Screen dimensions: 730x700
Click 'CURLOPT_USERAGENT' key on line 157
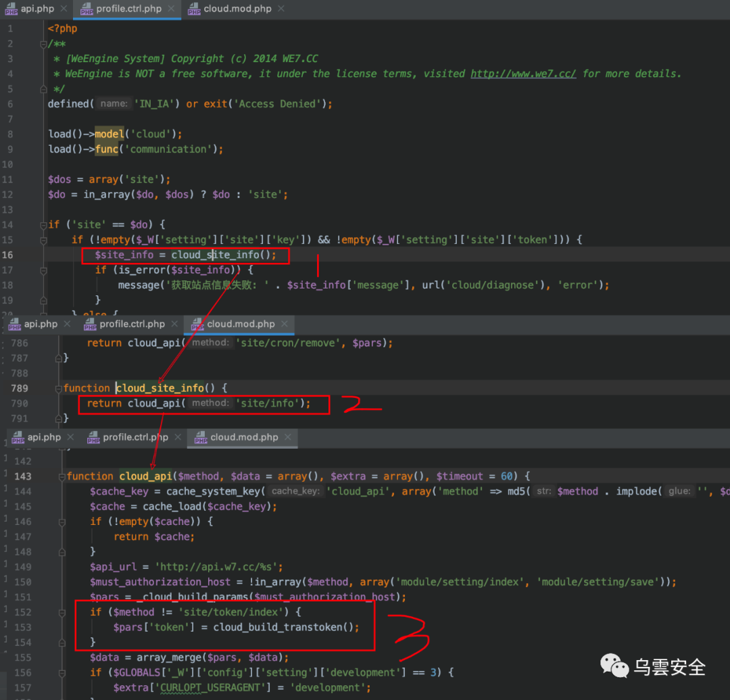(214, 688)
